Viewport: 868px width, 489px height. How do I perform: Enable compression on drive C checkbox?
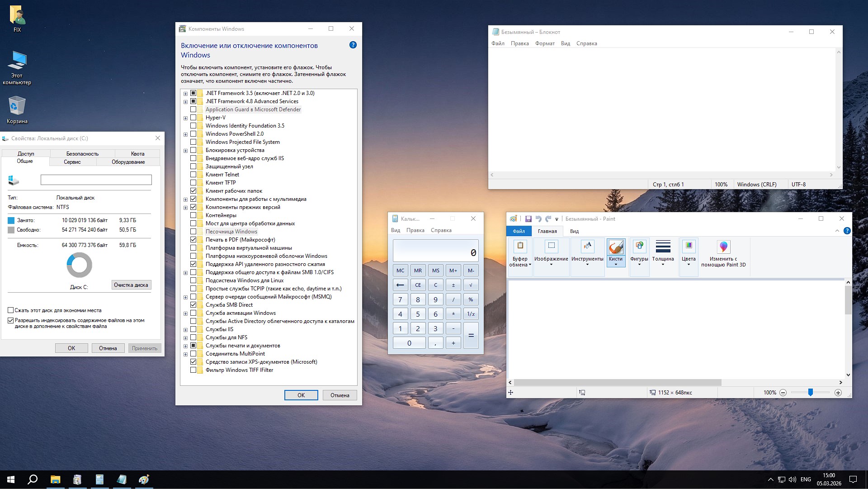[x=10, y=310]
